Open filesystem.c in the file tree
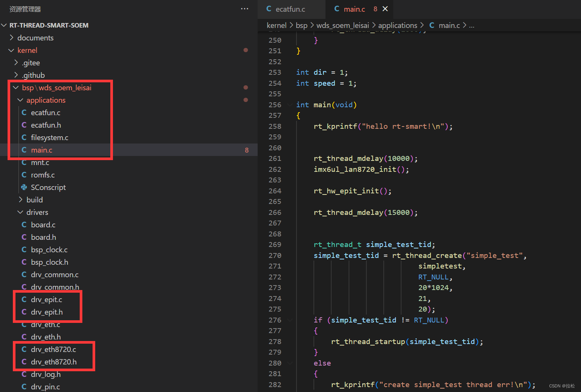Image resolution: width=581 pixels, height=392 pixels. 49,137
